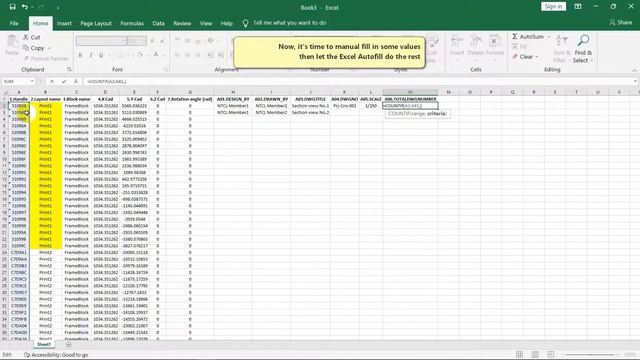
Task: Click Format Painter
Action: 45,58
